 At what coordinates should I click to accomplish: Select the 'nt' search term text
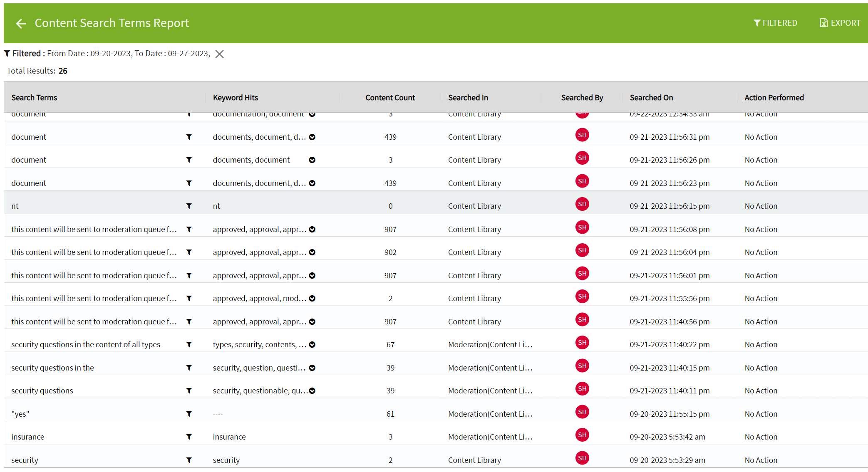pyautogui.click(x=15, y=206)
